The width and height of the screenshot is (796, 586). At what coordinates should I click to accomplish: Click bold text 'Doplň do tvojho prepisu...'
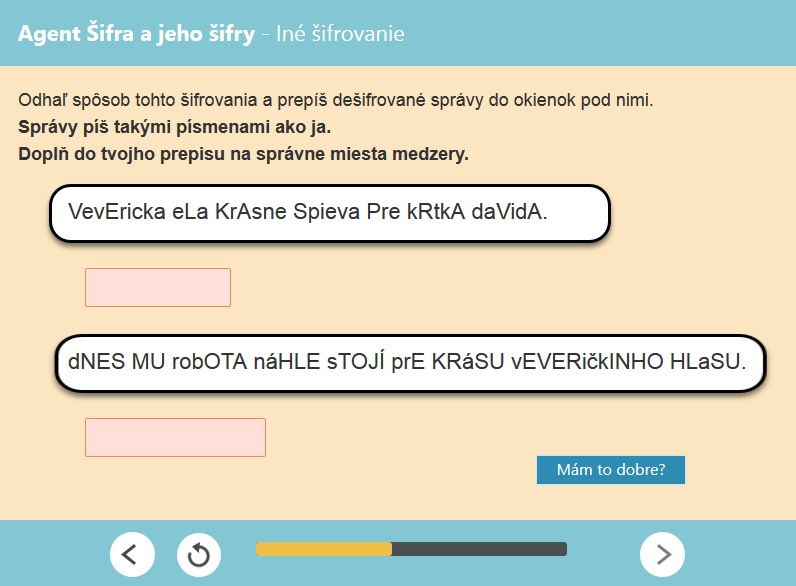click(x=243, y=154)
